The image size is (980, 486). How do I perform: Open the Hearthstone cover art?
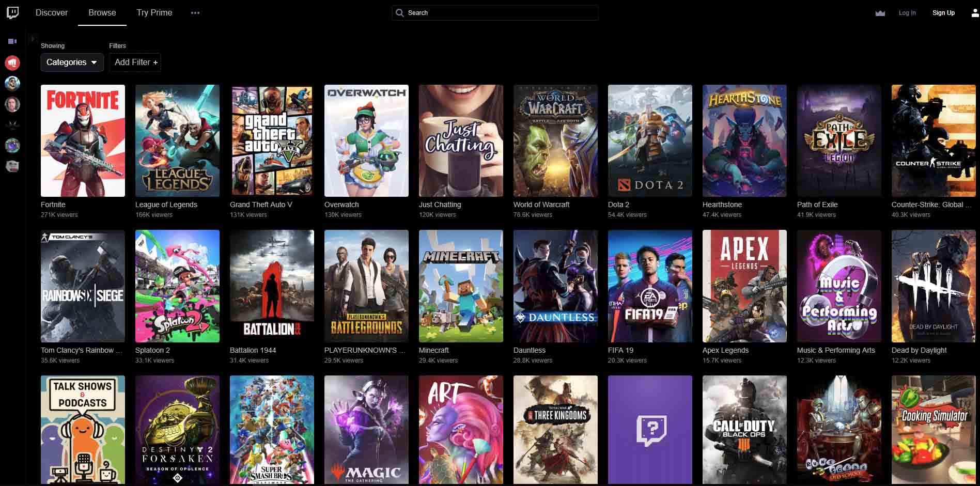pyautogui.click(x=744, y=140)
